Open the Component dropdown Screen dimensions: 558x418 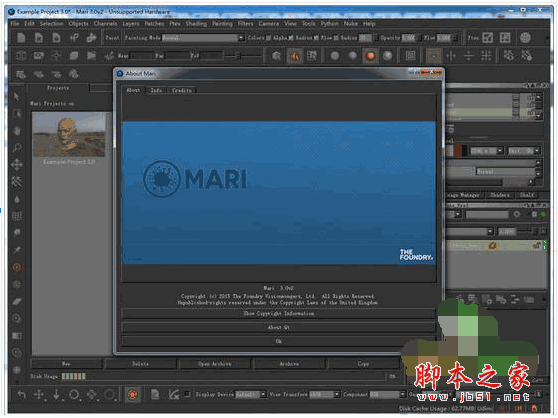click(x=388, y=394)
